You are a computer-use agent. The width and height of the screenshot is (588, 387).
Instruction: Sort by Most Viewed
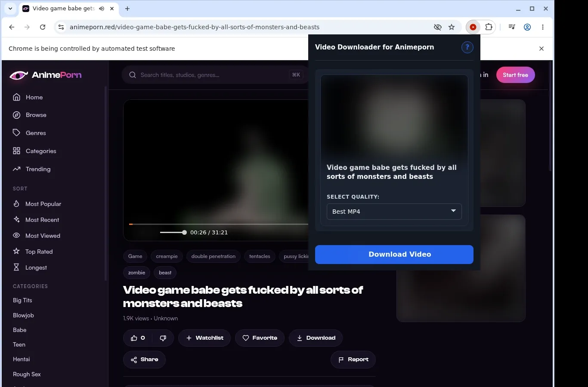pos(37,236)
